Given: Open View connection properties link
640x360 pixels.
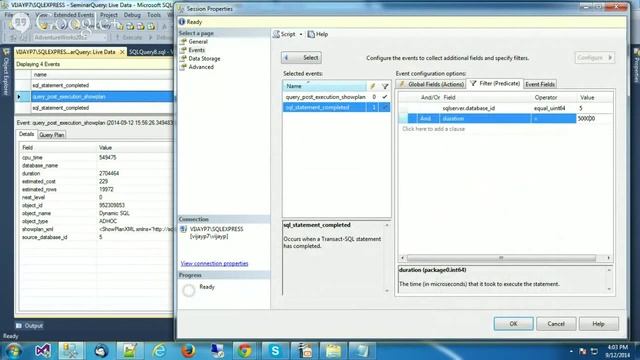Looking at the screenshot, I should (214, 264).
